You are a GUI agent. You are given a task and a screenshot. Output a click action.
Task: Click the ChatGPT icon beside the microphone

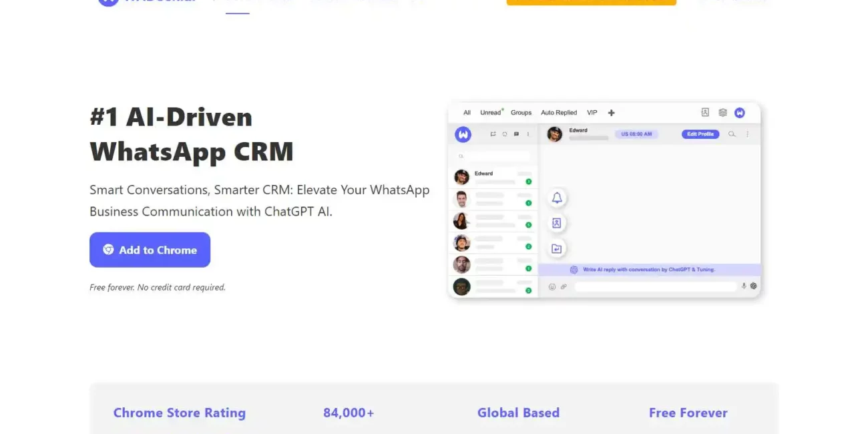(754, 286)
